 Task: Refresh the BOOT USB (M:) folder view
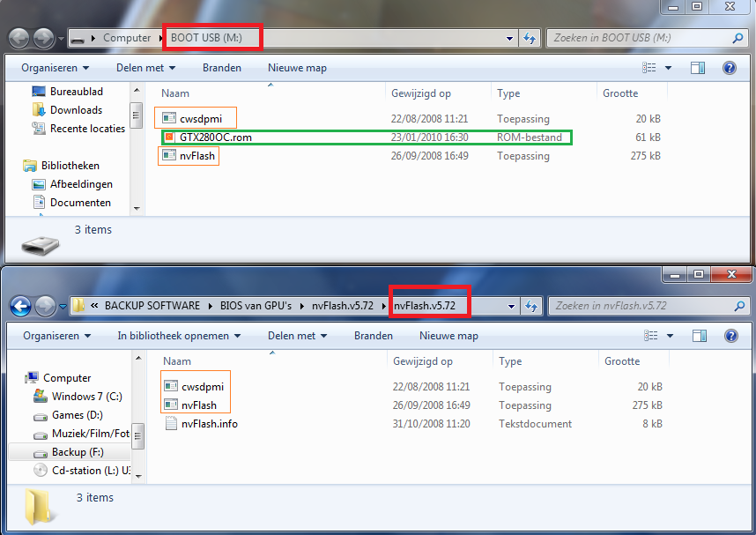coord(530,38)
